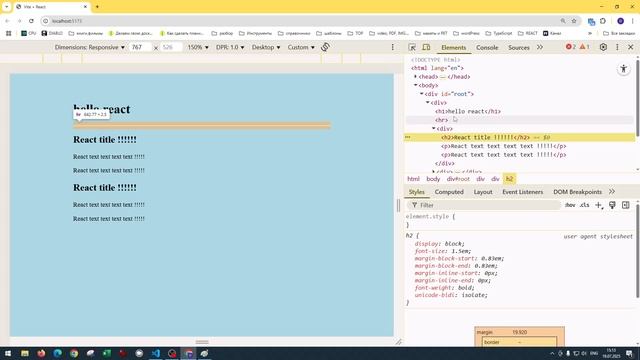
Task: Go back with the back arrow
Action: tap(7, 21)
